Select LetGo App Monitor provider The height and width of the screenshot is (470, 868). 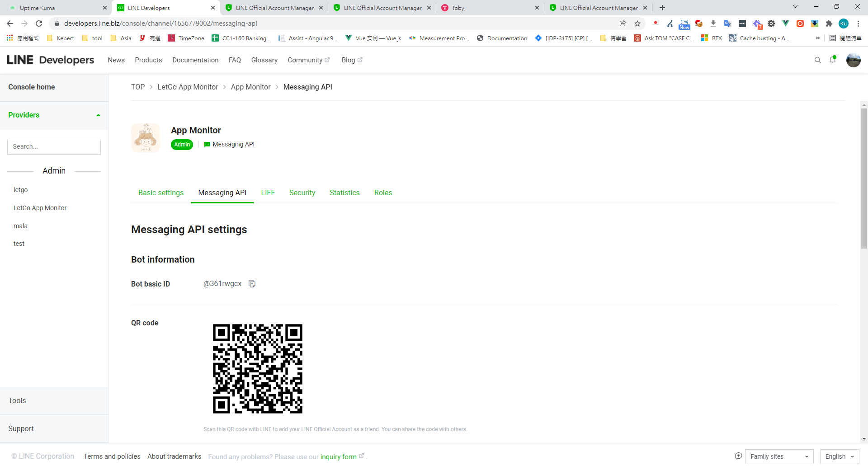40,208
